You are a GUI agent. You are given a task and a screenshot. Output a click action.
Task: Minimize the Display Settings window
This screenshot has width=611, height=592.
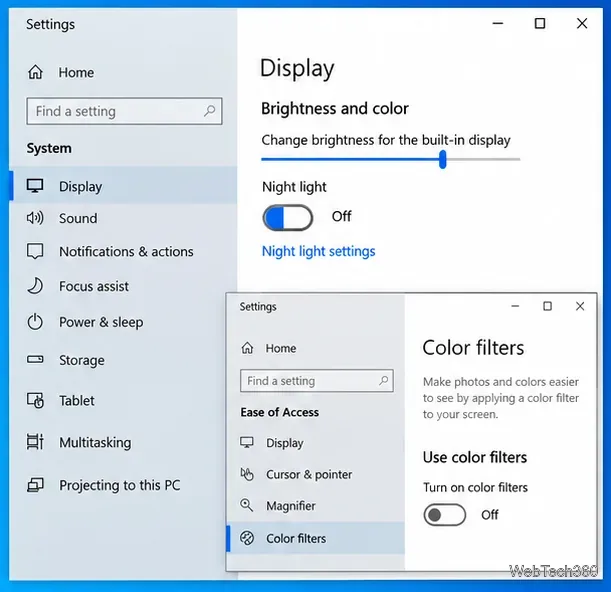coord(498,23)
